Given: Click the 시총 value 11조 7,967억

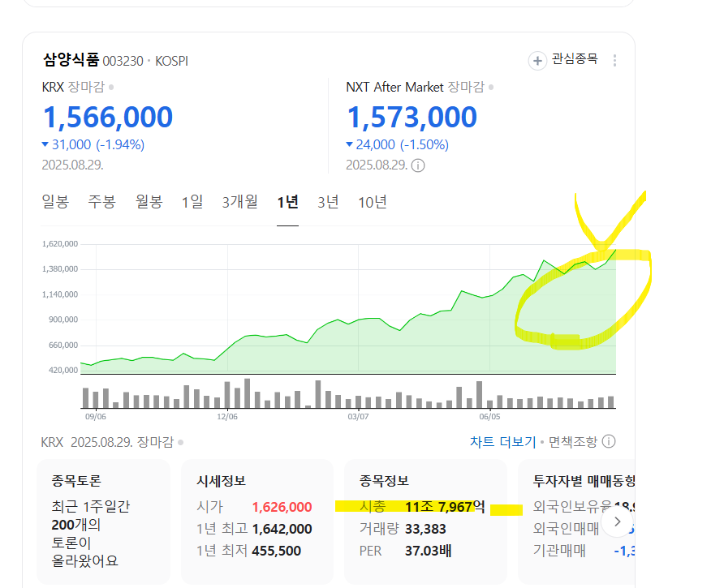Looking at the screenshot, I should pyautogui.click(x=445, y=507).
